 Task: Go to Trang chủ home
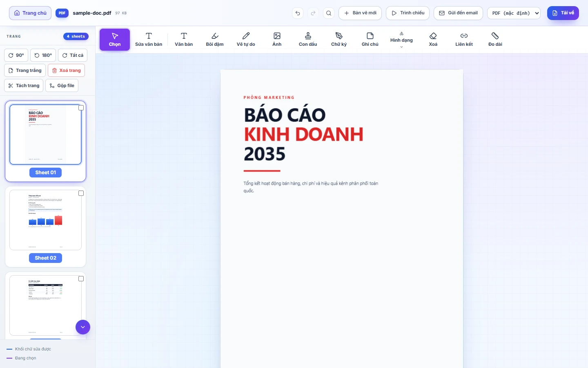pyautogui.click(x=30, y=13)
